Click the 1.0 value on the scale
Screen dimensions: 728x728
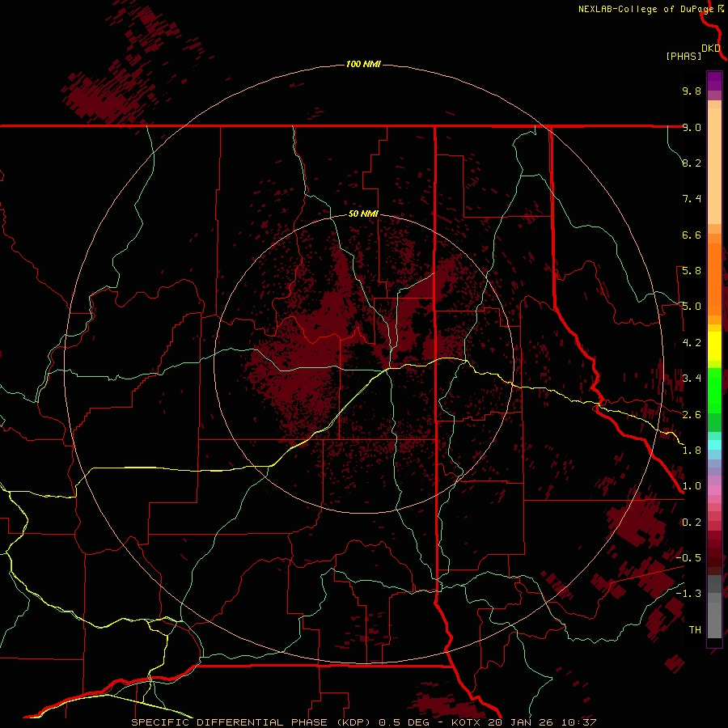coord(692,486)
